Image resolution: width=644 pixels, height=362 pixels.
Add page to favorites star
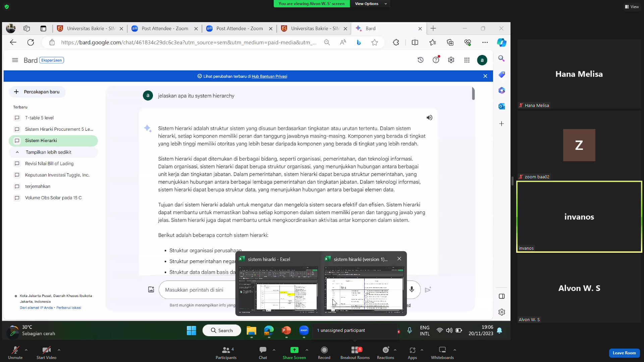tap(375, 43)
